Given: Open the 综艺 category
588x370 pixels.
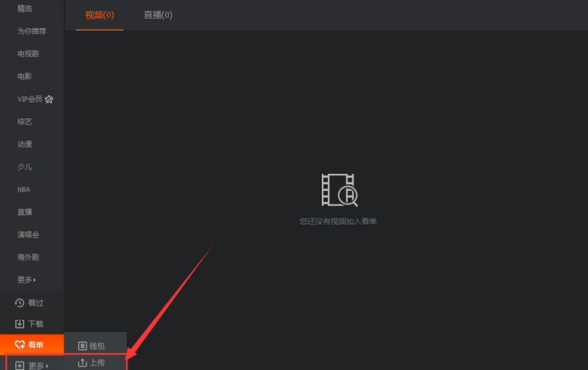Looking at the screenshot, I should click(x=25, y=121).
